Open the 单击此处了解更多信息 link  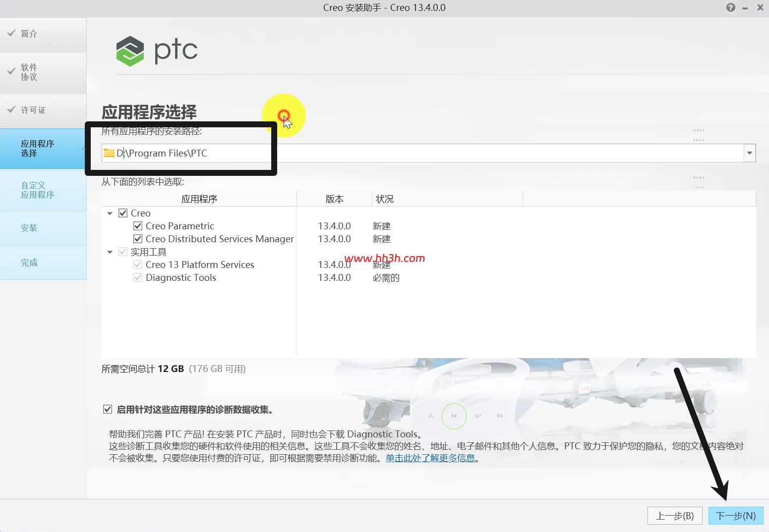(430, 458)
